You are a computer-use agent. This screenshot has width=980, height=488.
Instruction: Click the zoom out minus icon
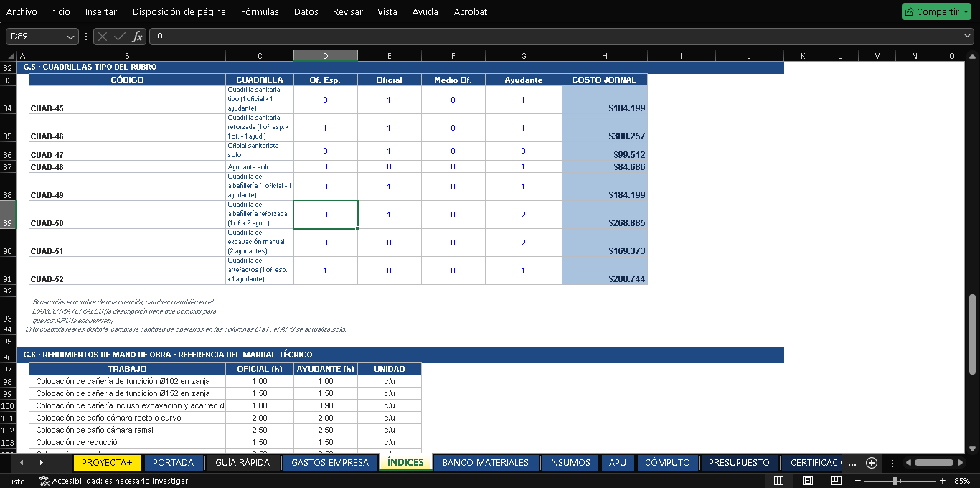tap(857, 481)
